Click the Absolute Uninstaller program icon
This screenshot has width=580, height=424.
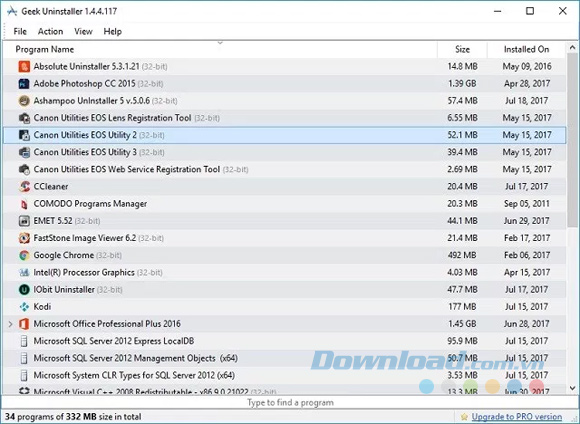click(x=24, y=67)
